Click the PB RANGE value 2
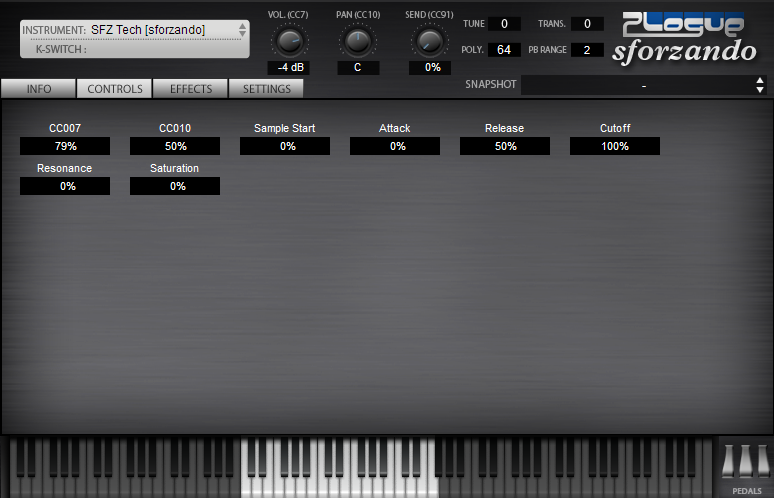Viewport: 774px width, 498px height. click(x=587, y=50)
